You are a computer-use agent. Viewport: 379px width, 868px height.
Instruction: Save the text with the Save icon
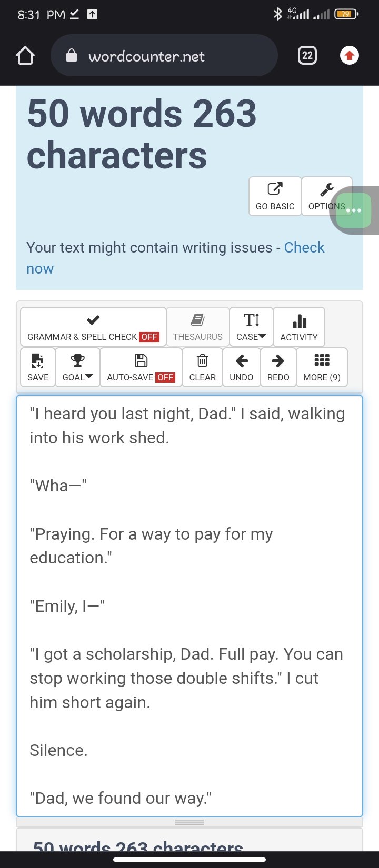pos(38,367)
